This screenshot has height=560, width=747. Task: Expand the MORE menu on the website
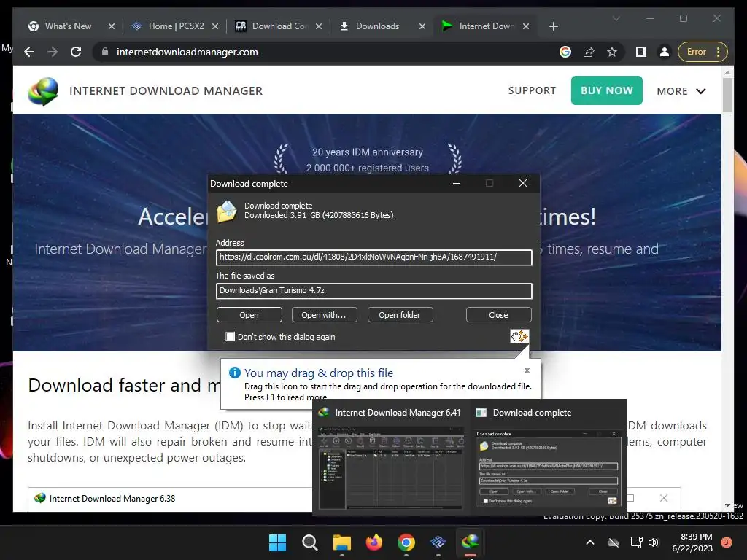click(681, 91)
